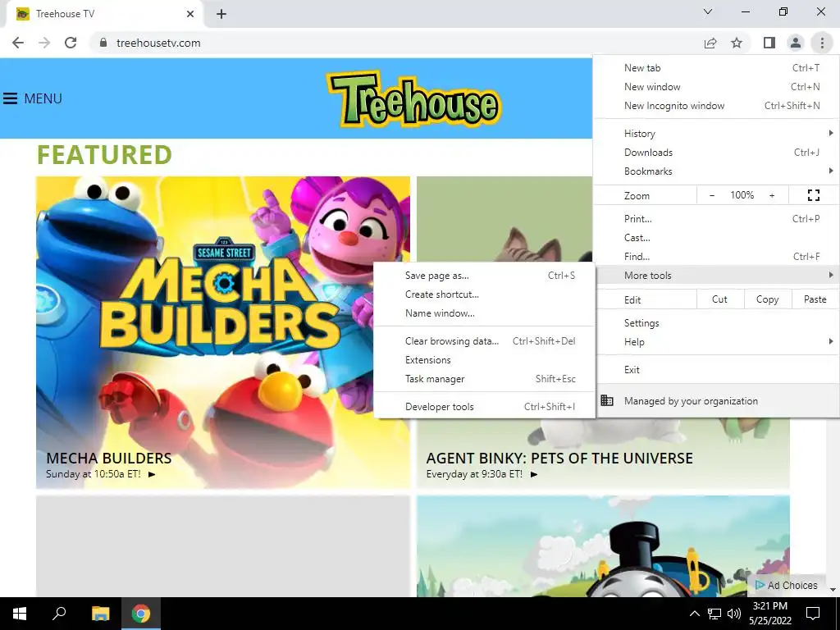
Task: Open the Thomas train featured thumbnail
Action: pyautogui.click(x=603, y=546)
